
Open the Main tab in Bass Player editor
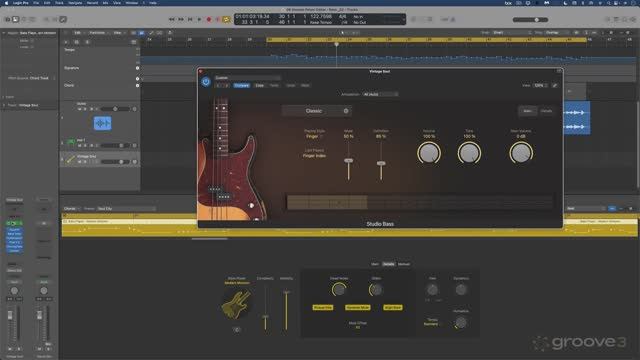tap(375, 264)
